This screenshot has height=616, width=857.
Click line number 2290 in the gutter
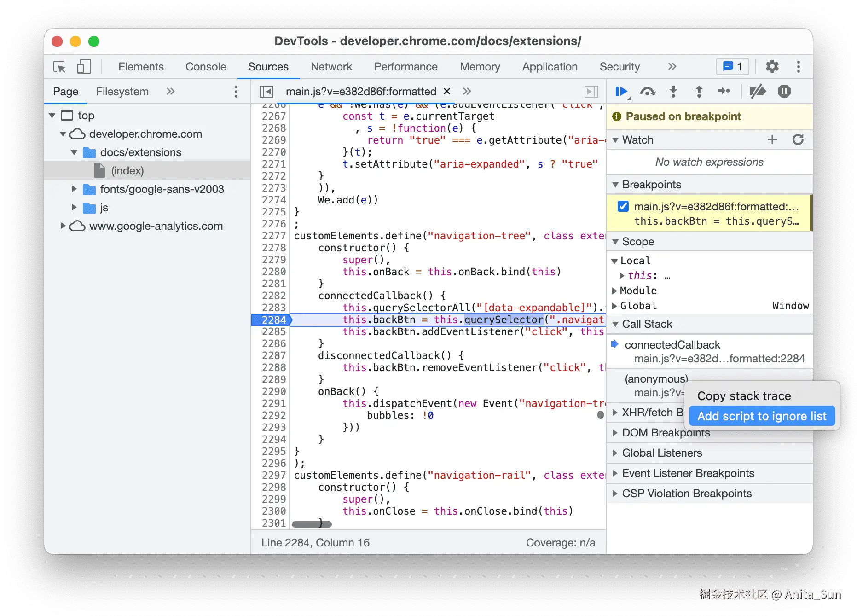[273, 391]
